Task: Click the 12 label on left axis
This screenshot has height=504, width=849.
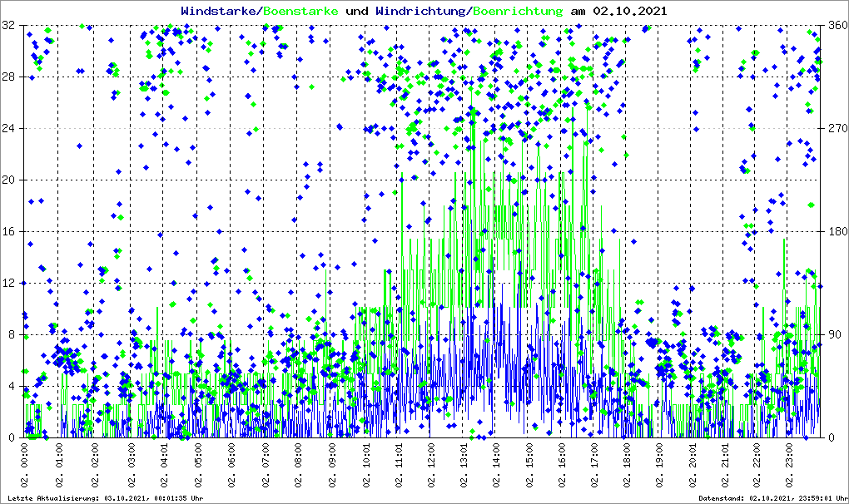Action: click(10, 284)
